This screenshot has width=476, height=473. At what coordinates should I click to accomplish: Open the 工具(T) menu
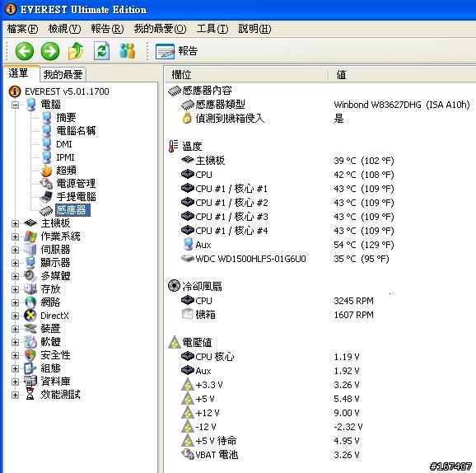212,29
